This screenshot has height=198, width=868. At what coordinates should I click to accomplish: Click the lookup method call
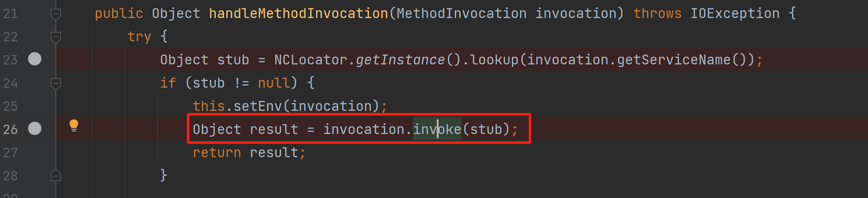(494, 60)
